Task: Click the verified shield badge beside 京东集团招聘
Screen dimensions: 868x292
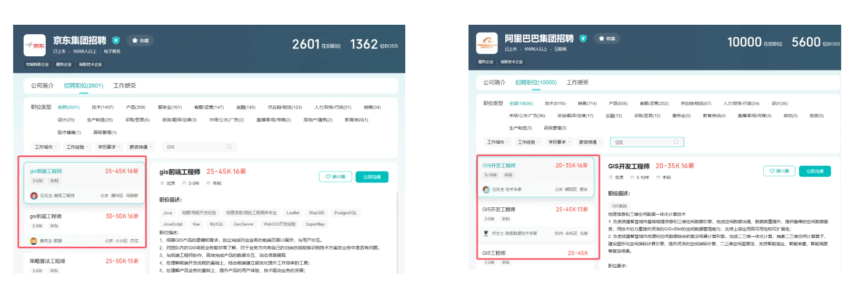Action: pos(116,40)
